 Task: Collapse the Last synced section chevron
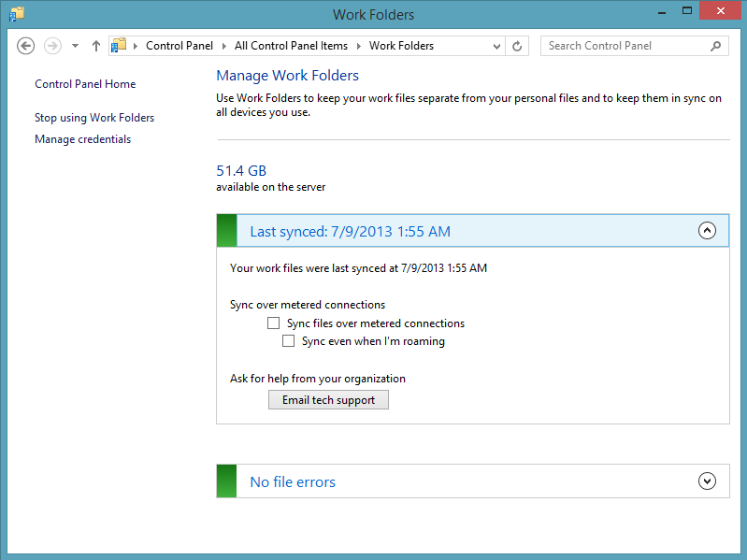click(707, 231)
